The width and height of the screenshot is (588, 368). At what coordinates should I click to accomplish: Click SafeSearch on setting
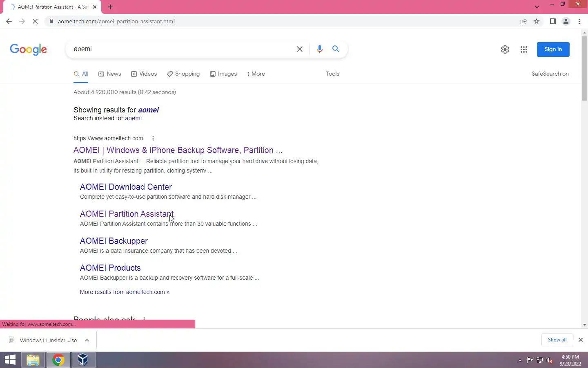click(550, 74)
